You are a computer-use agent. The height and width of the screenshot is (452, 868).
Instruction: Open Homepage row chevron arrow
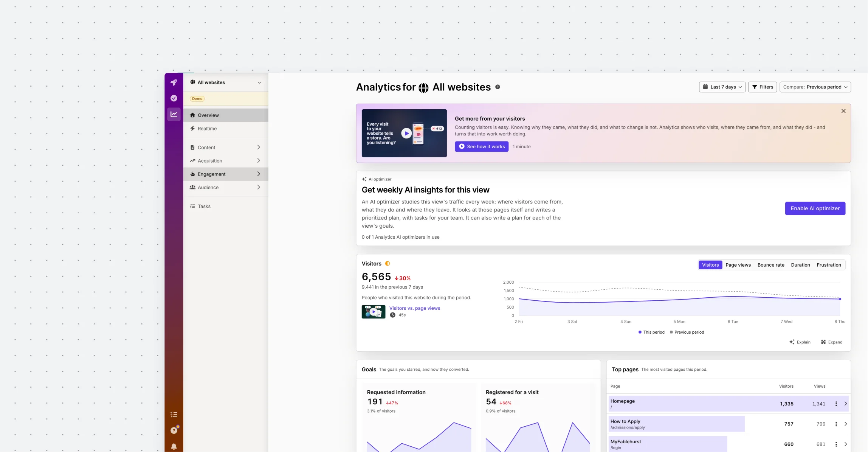[x=846, y=404]
